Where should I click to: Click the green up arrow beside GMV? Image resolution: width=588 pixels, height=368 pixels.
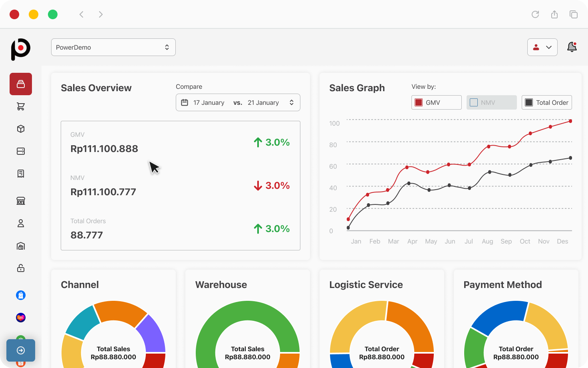click(x=258, y=142)
